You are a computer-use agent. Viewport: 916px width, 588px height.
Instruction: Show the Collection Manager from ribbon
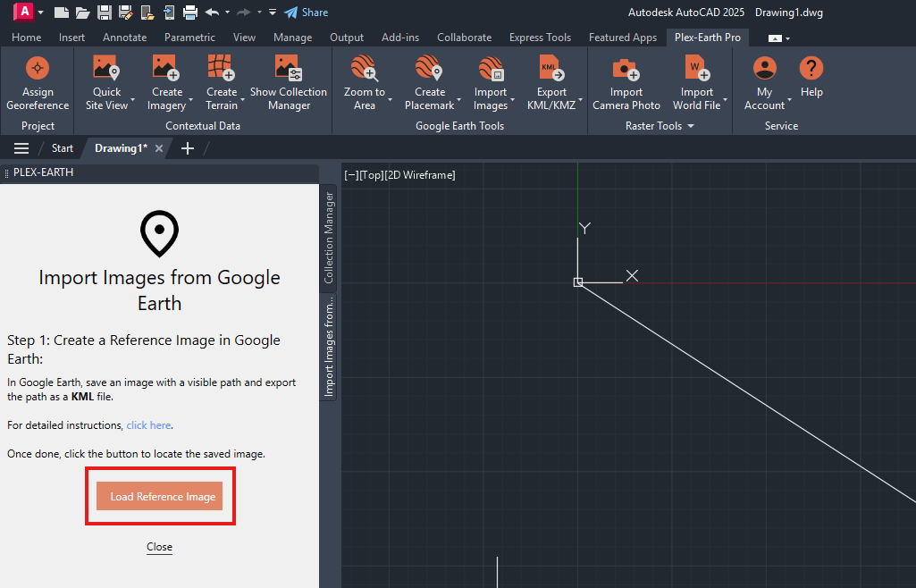[x=288, y=69]
